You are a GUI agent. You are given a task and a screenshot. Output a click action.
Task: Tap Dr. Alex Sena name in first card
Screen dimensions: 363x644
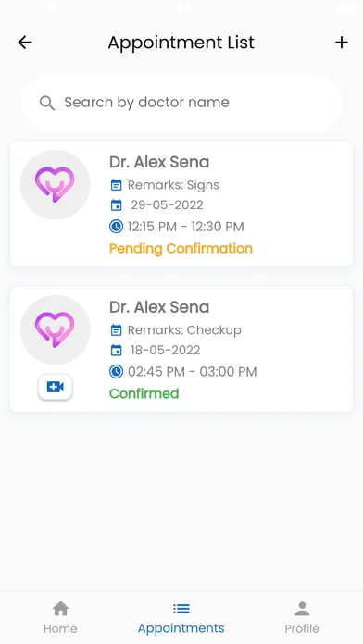[159, 162]
